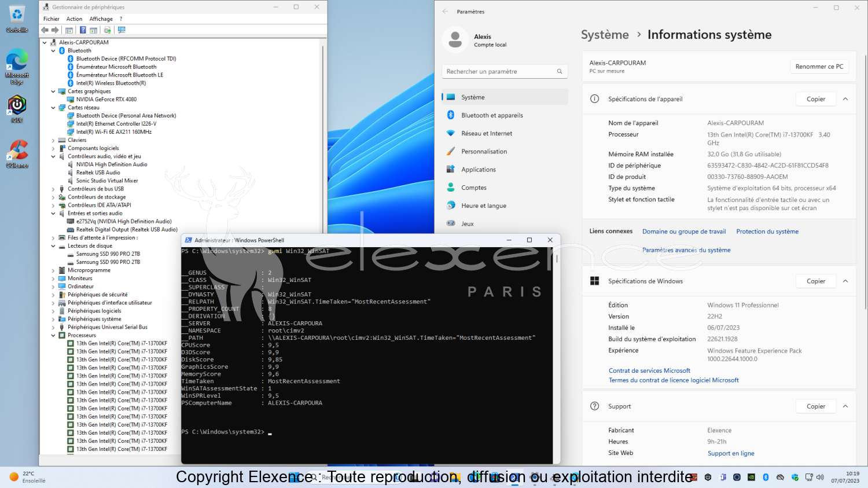Click Windows Security shield tray icon
The height and width of the screenshot is (488, 868).
click(795, 478)
